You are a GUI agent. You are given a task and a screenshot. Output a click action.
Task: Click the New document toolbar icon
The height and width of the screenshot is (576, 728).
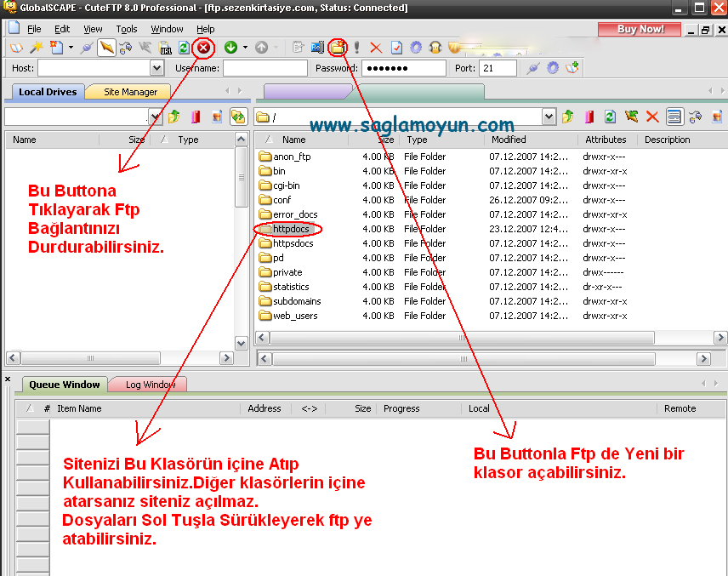click(x=57, y=48)
